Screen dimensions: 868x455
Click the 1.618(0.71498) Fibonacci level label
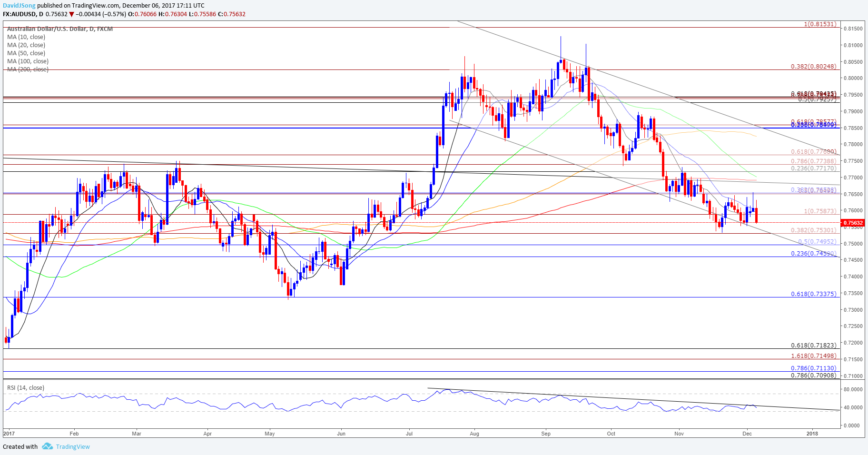click(813, 356)
